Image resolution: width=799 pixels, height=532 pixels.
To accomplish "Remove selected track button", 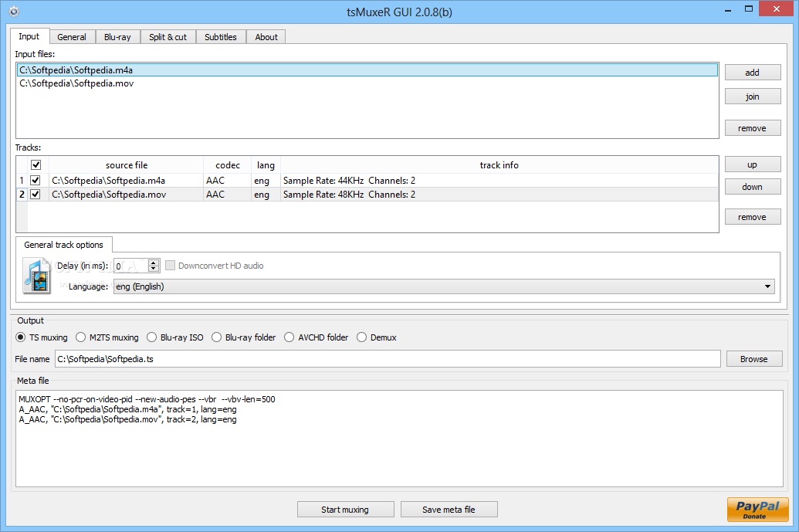I will point(753,216).
